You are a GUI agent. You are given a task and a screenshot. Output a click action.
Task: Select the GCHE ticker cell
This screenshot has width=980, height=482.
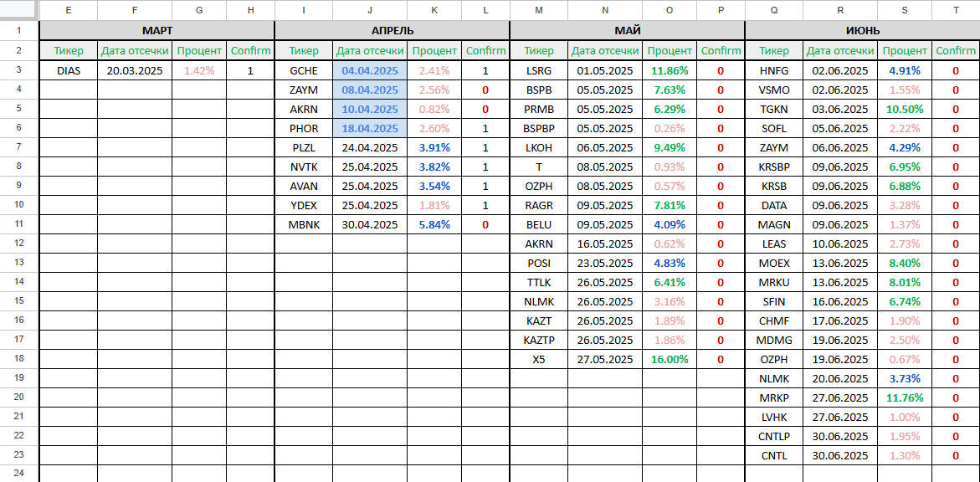click(x=303, y=70)
